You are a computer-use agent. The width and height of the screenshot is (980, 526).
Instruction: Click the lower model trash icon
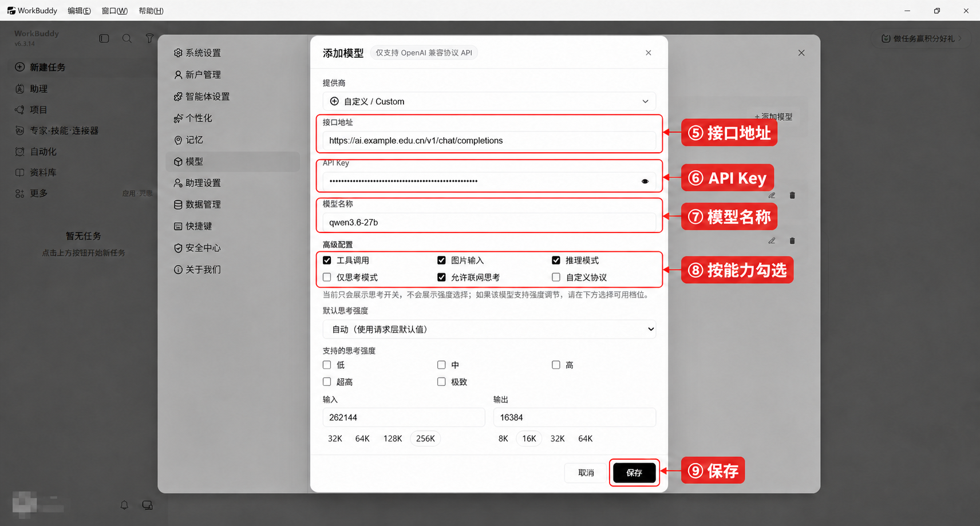click(792, 240)
